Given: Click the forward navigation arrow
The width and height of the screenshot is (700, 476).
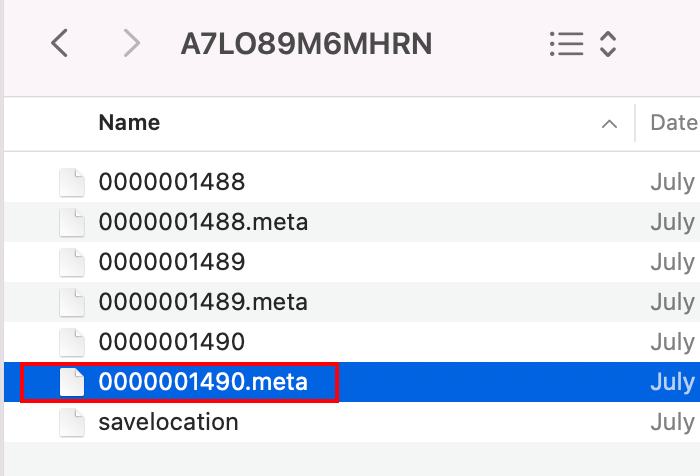Looking at the screenshot, I should (130, 43).
